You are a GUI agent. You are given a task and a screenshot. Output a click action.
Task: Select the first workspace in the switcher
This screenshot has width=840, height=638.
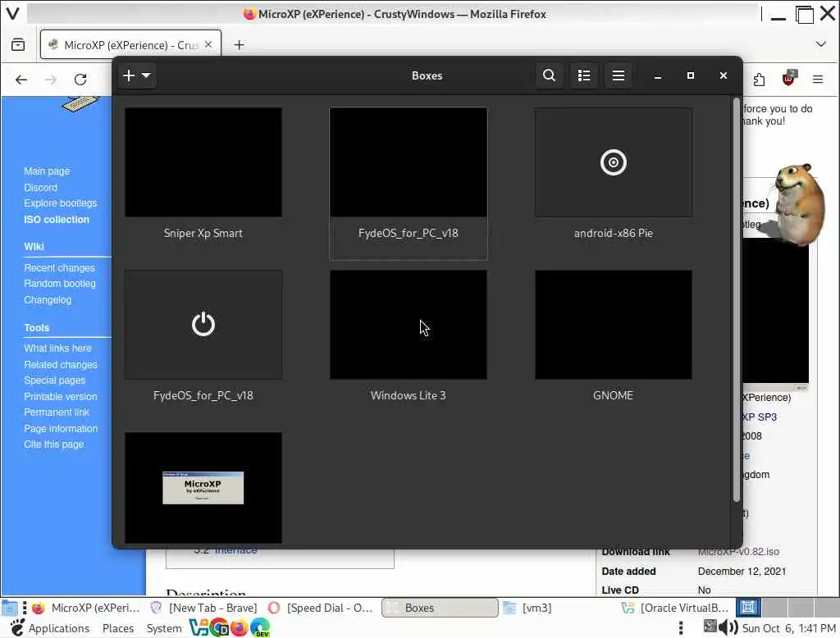click(748, 608)
